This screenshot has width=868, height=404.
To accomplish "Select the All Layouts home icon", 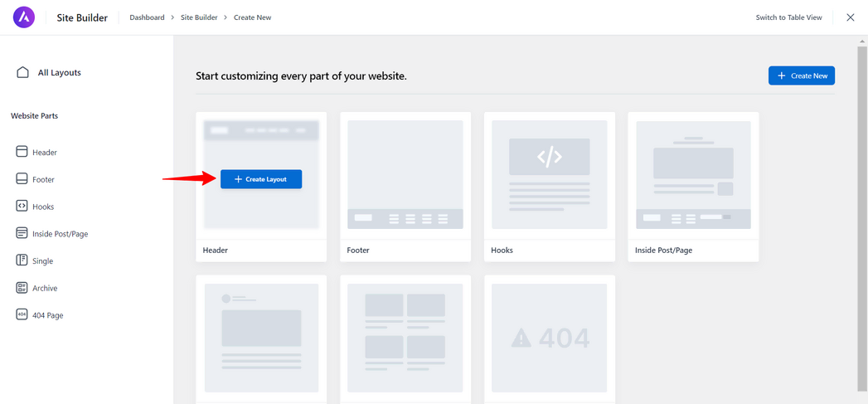I will coord(22,72).
